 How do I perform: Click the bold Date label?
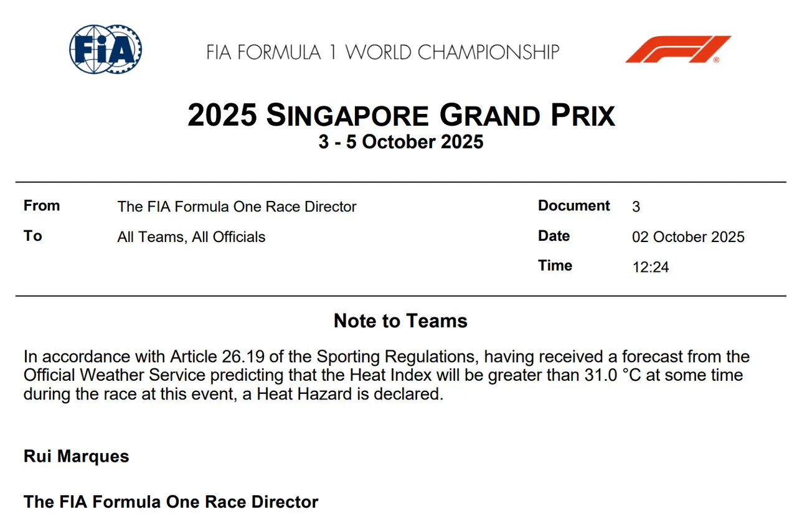(554, 236)
